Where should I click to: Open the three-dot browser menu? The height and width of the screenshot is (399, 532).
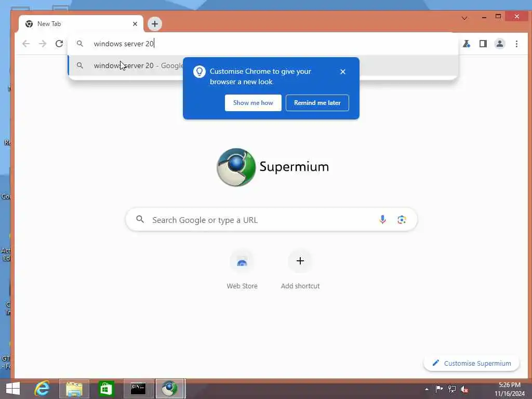click(516, 44)
